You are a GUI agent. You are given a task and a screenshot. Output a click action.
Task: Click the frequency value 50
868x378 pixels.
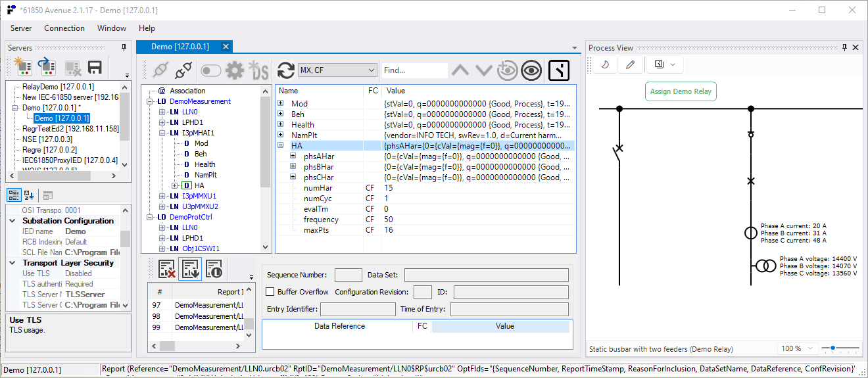(389, 220)
